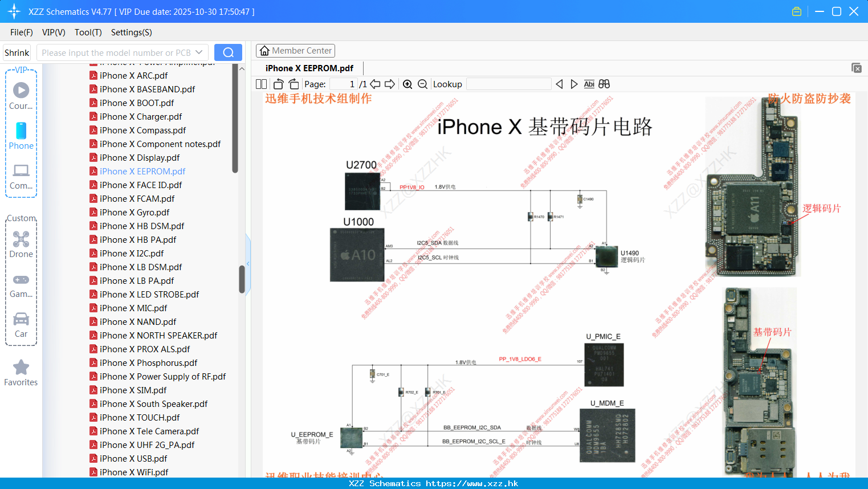Open the Drone category
Viewport: 868px width, 489px height.
(x=21, y=244)
